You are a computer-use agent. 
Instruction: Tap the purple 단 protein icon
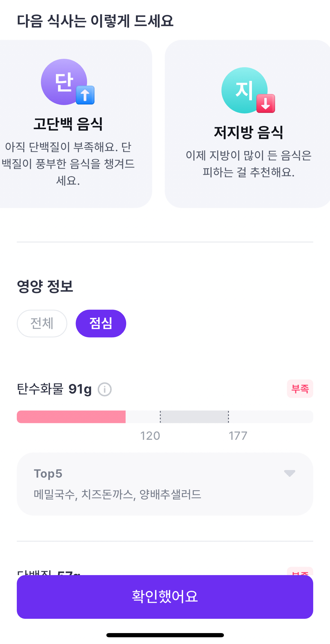point(64,82)
